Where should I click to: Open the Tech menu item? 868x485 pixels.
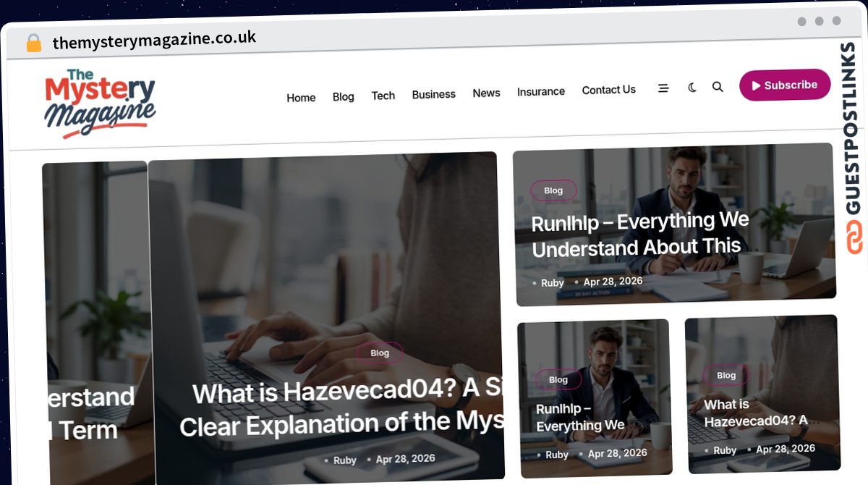pyautogui.click(x=383, y=96)
